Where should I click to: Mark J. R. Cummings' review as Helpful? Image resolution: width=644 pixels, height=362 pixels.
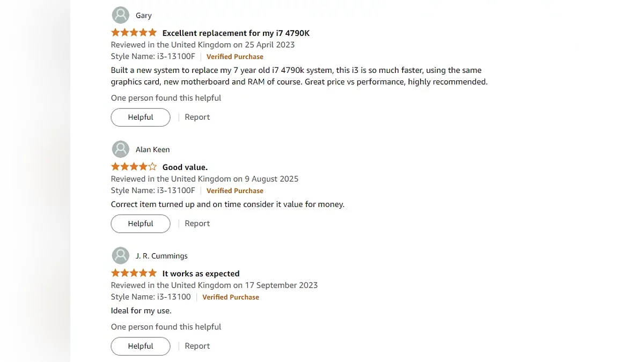141,346
